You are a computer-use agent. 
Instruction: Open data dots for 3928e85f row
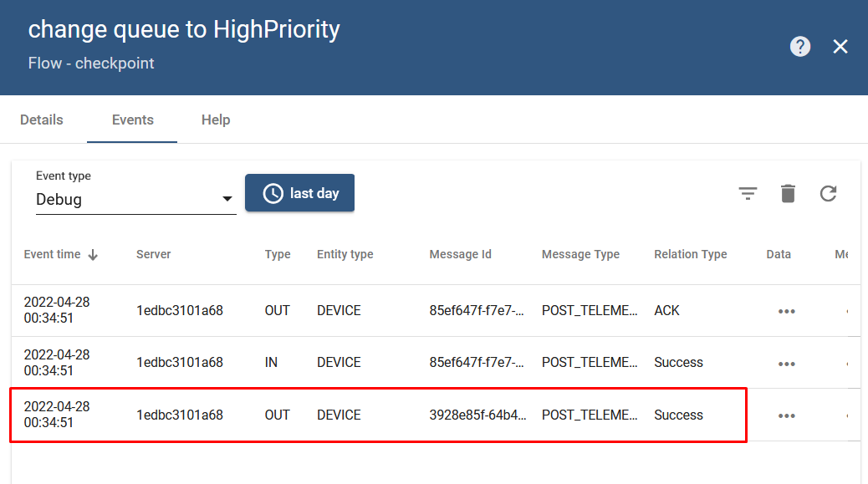787,416
